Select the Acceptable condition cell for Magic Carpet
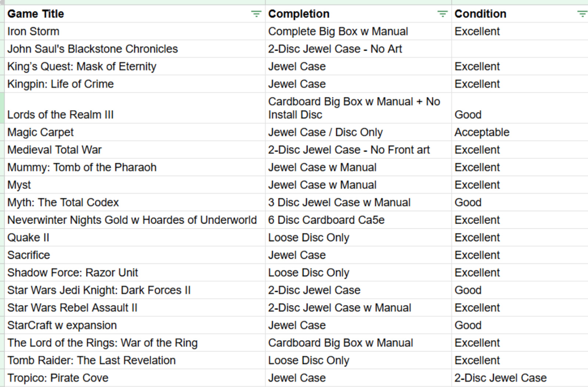Image resolution: width=588 pixels, height=387 pixels. click(x=520, y=132)
